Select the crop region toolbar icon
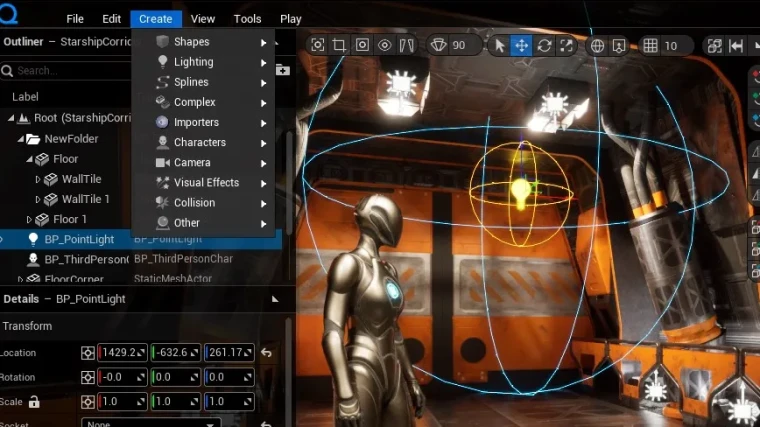 click(339, 46)
